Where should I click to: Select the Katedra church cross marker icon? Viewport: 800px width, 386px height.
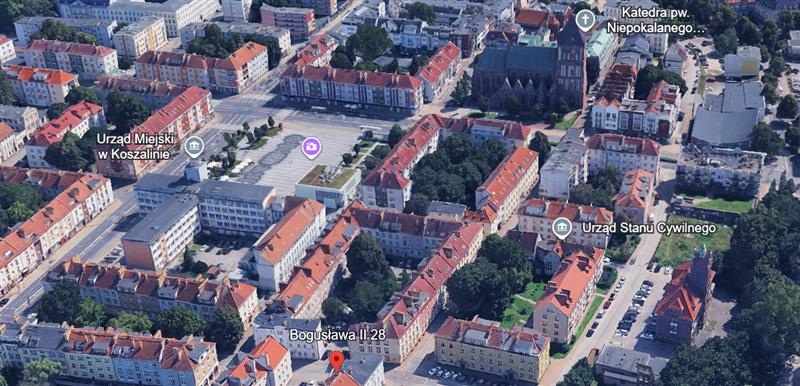pos(585,20)
